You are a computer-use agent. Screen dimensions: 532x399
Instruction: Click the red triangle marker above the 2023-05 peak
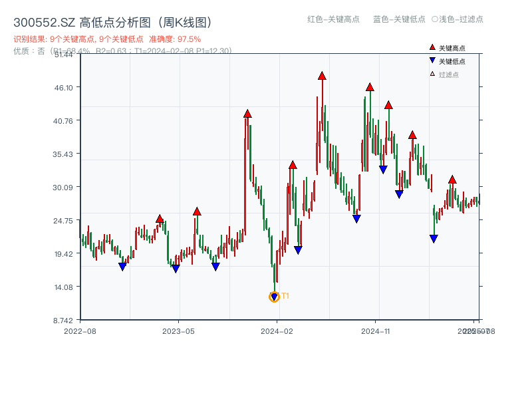197,211
